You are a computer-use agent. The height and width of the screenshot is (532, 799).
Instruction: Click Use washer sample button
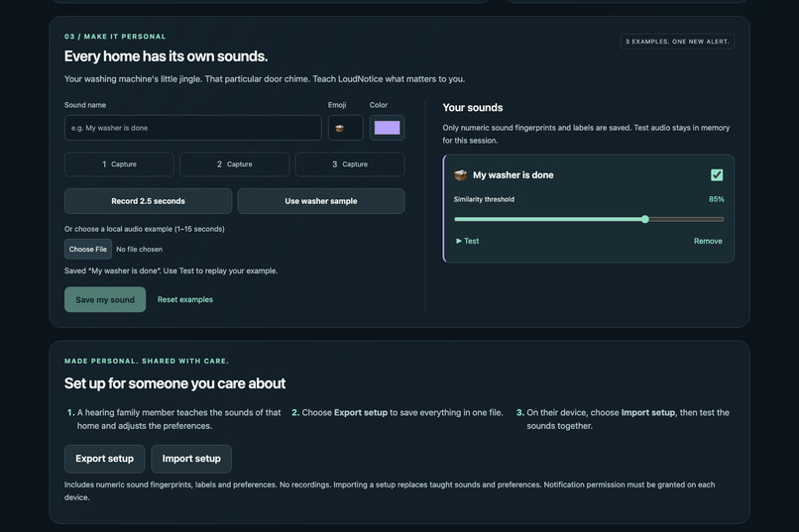coord(321,201)
